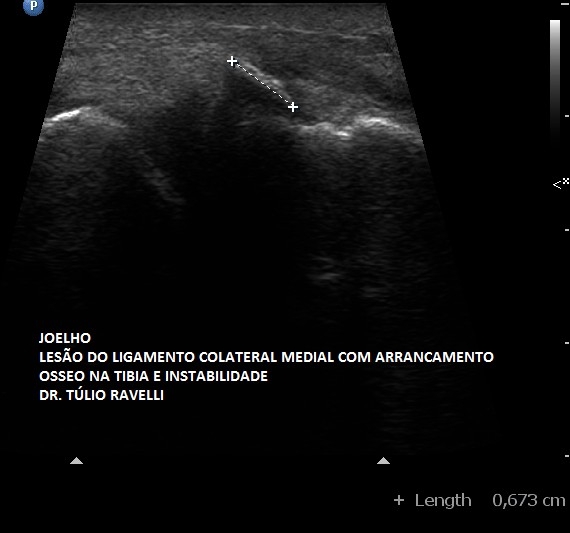Screen dimensions: 570x533
Task: Select the lower measurement caliper cross
Action: coord(293,107)
